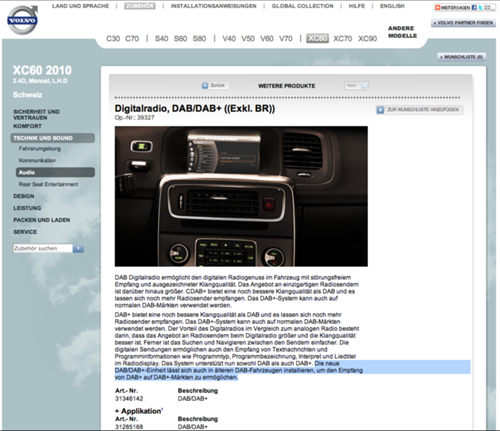
Task: Click the Next product button
Action: coord(356,86)
